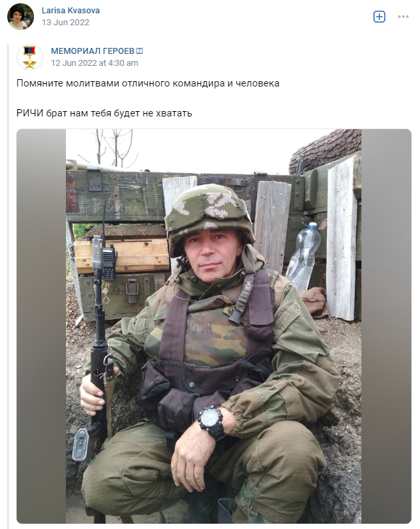Image resolution: width=420 pixels, height=529 pixels.
Task: Click the plastic water bottle in the photo
Action: (x=305, y=256)
